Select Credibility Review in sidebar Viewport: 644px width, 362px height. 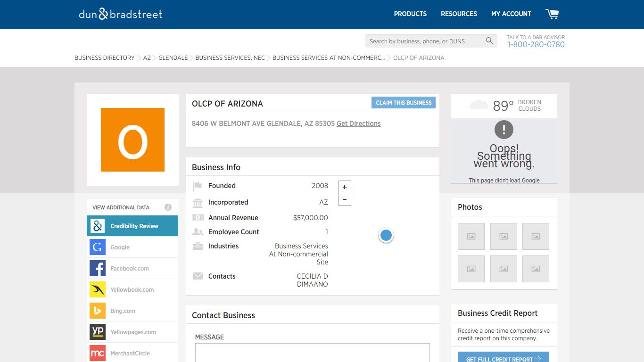[x=132, y=226]
